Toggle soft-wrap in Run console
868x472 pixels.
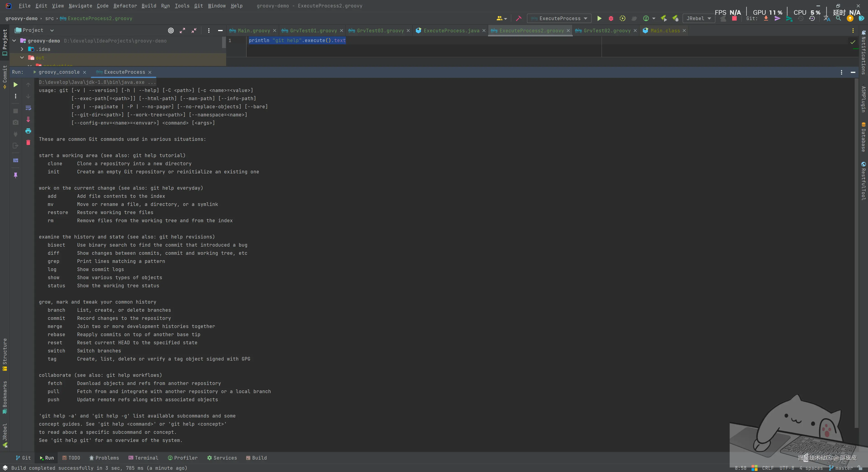[28, 108]
